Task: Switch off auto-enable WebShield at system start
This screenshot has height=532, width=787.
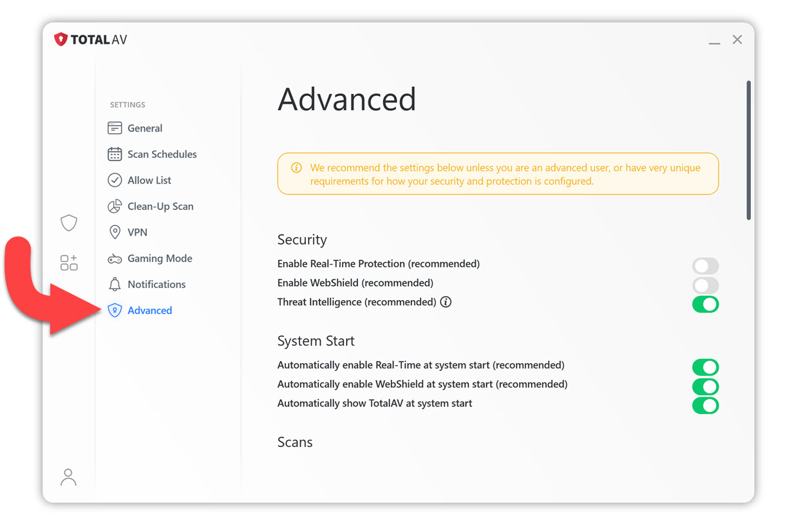Action: [705, 386]
